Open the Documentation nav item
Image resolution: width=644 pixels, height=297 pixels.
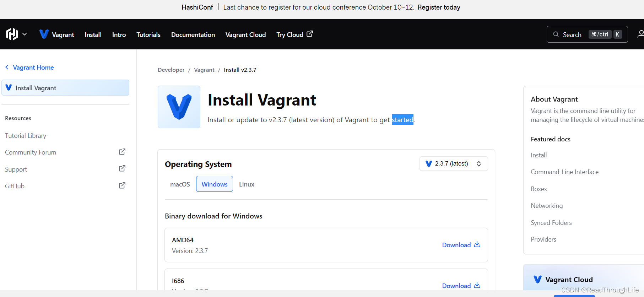click(193, 34)
